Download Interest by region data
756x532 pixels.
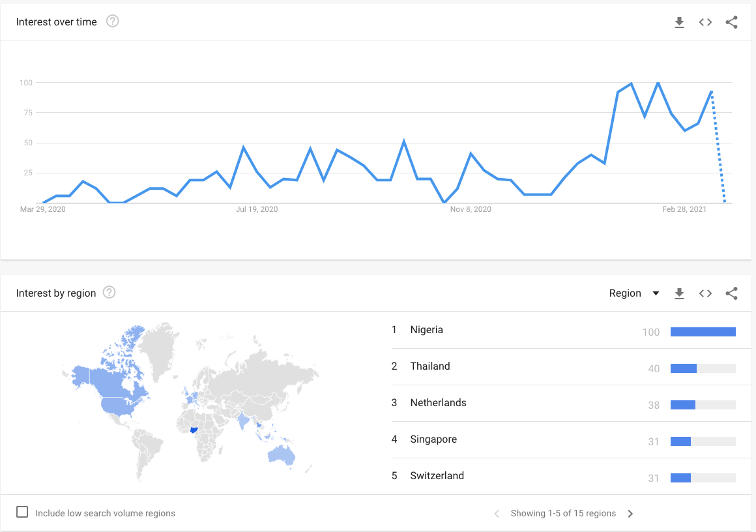pyautogui.click(x=679, y=293)
